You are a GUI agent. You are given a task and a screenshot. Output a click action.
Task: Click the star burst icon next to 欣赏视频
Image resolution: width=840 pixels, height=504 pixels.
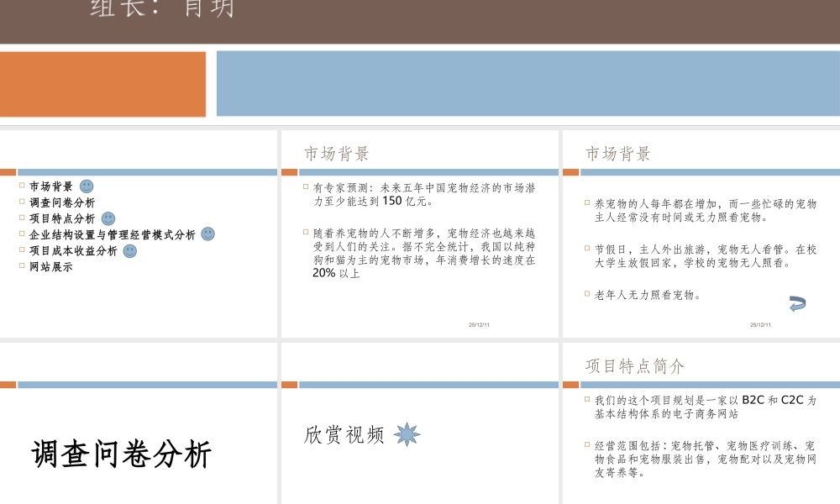406,435
